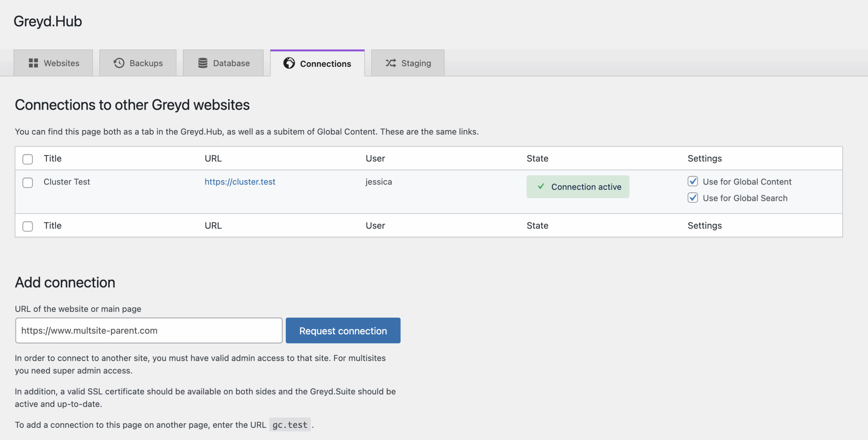Check the Cluster Test row checkbox
Image resolution: width=868 pixels, height=440 pixels.
pyautogui.click(x=27, y=183)
